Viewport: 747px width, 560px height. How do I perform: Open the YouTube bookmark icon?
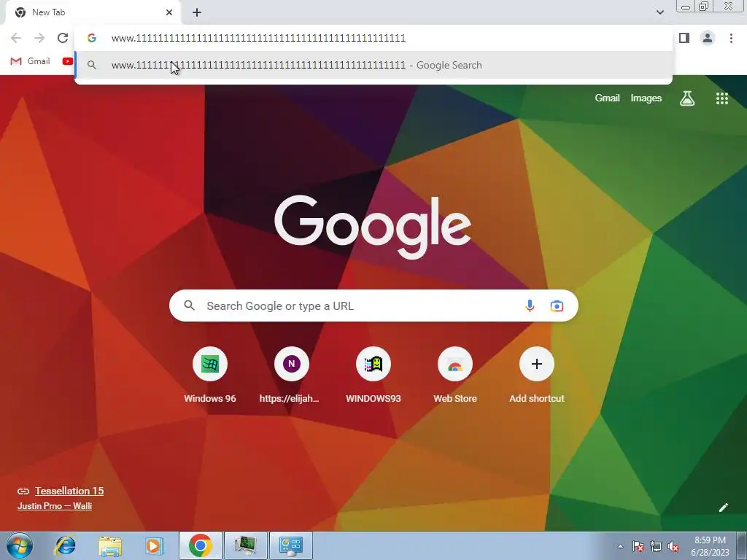tap(68, 61)
